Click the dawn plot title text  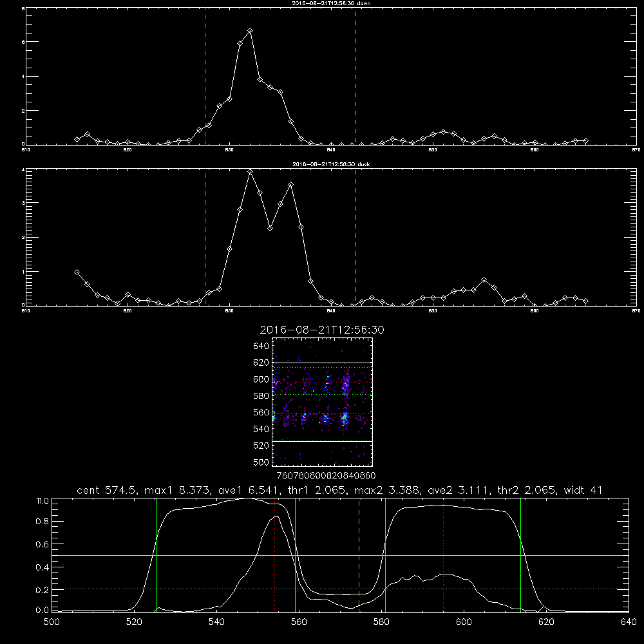pos(331,3)
